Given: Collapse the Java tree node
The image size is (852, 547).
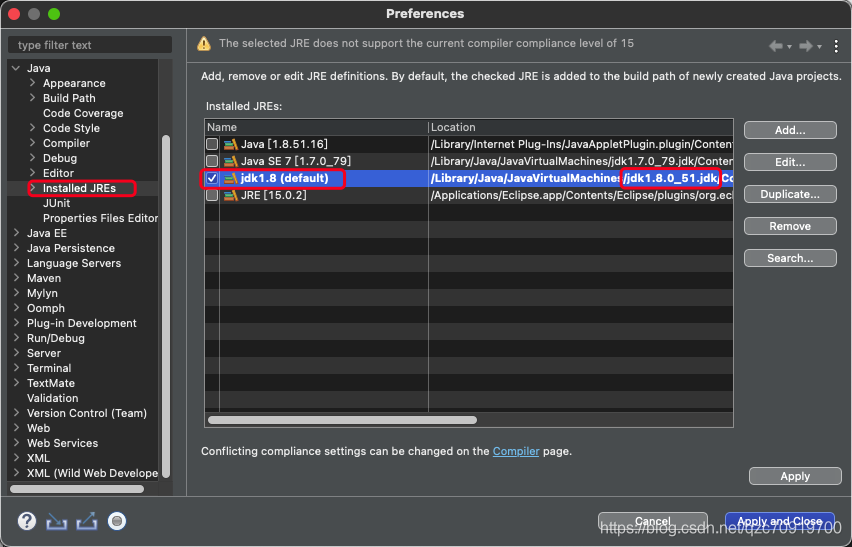Looking at the screenshot, I should [16, 68].
